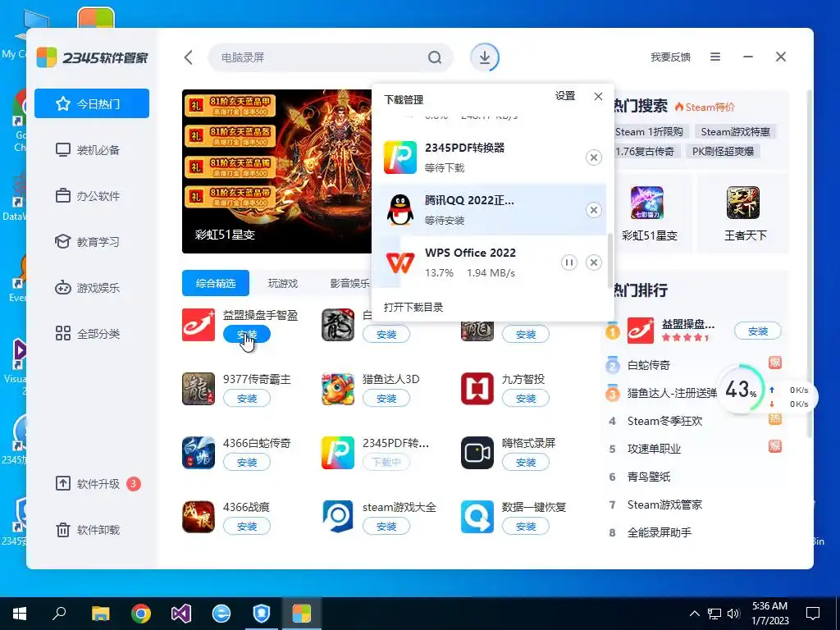Click the 9377传奇霸主 game icon

point(199,389)
